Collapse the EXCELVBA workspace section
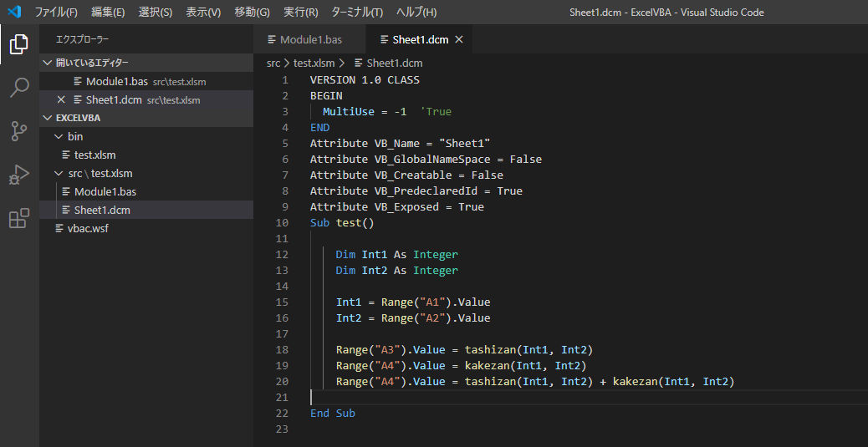868x447 pixels. 47,119
